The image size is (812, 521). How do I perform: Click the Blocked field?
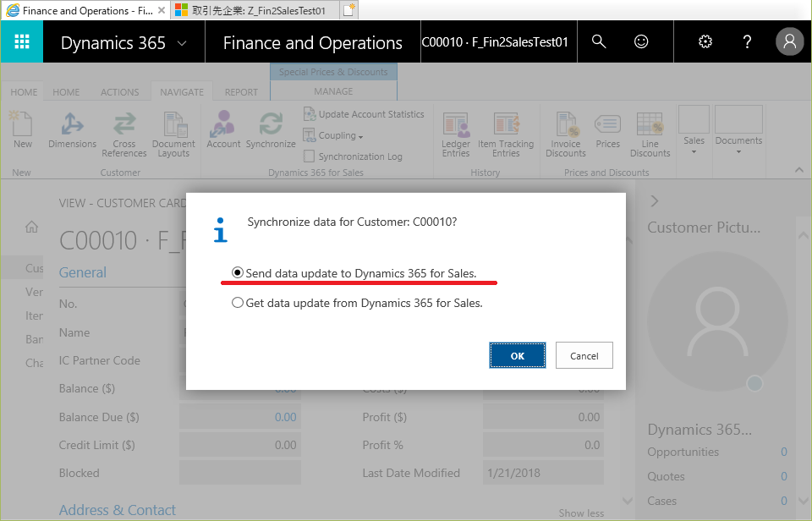coord(239,473)
